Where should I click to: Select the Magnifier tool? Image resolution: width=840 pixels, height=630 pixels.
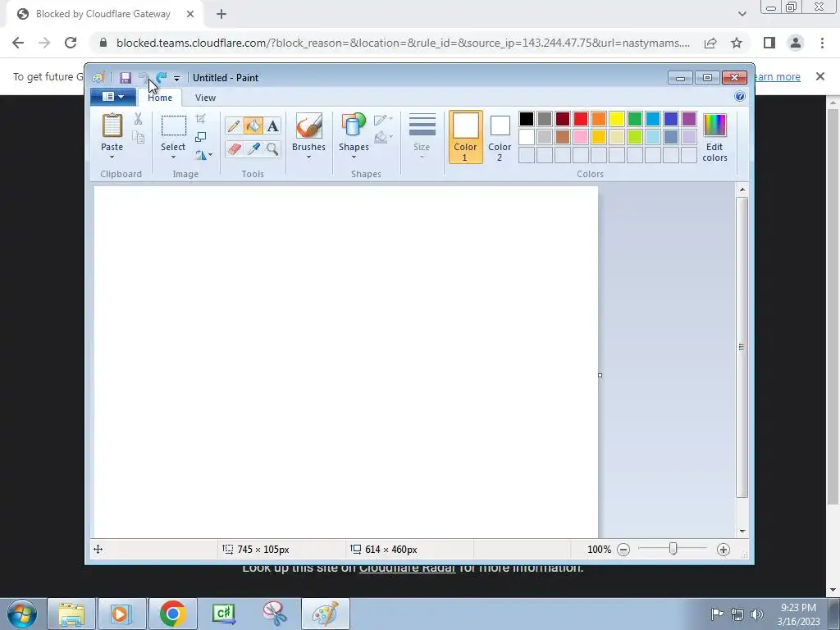point(272,148)
